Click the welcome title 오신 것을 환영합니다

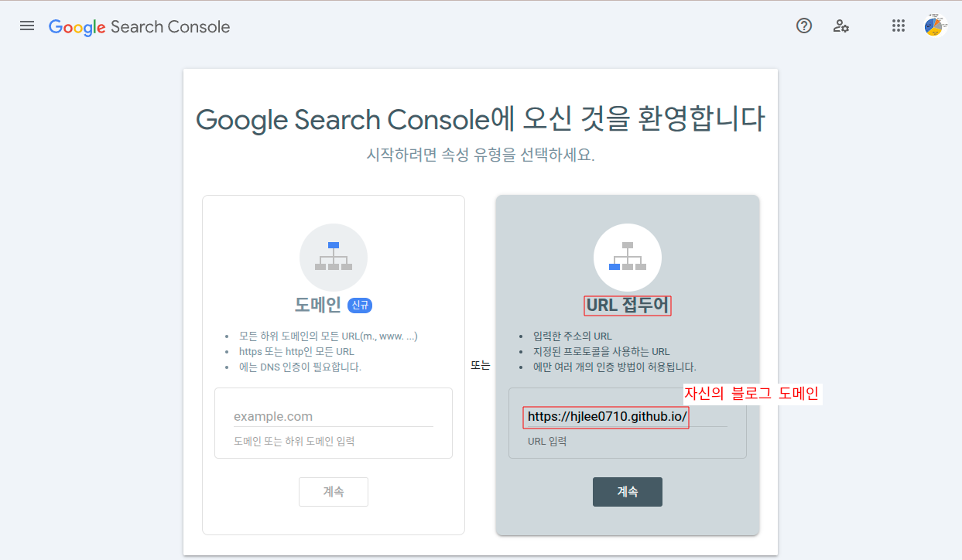(x=480, y=120)
